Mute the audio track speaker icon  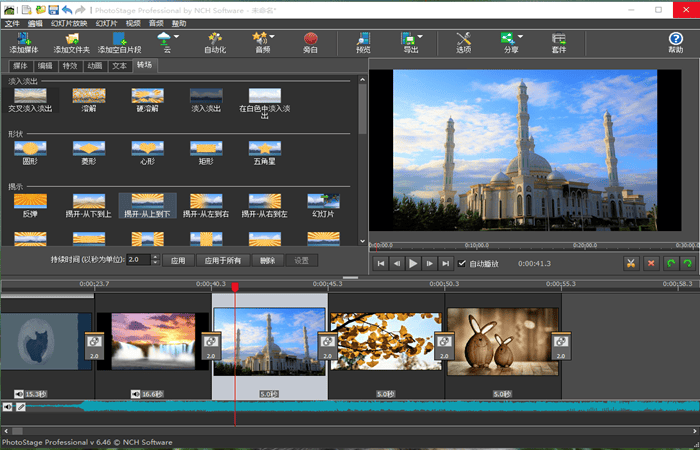point(8,407)
